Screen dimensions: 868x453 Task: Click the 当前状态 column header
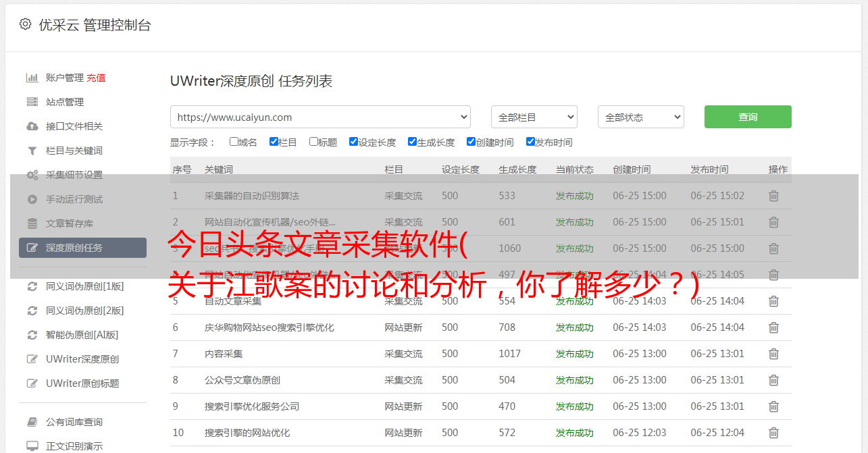point(575,169)
